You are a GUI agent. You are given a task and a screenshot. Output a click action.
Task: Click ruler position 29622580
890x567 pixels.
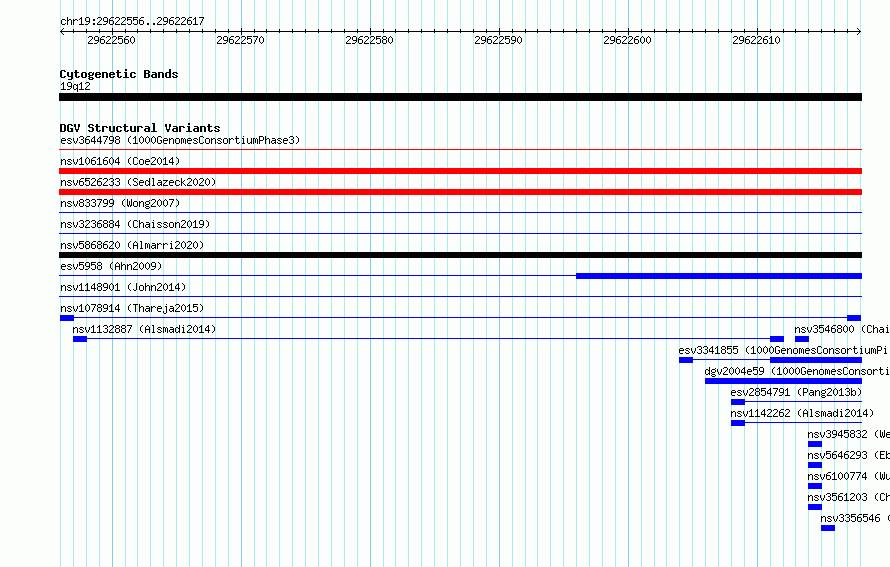point(369,40)
